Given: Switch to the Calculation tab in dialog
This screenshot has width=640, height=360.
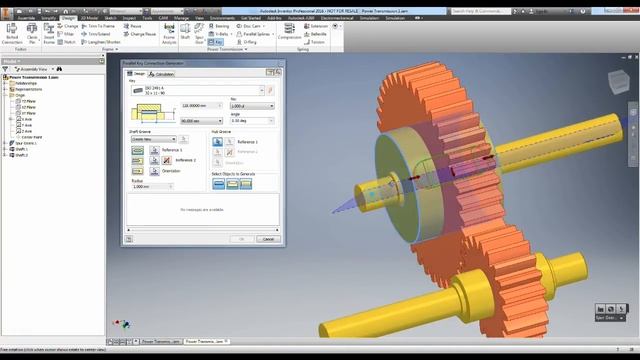Looking at the screenshot, I should coord(161,74).
